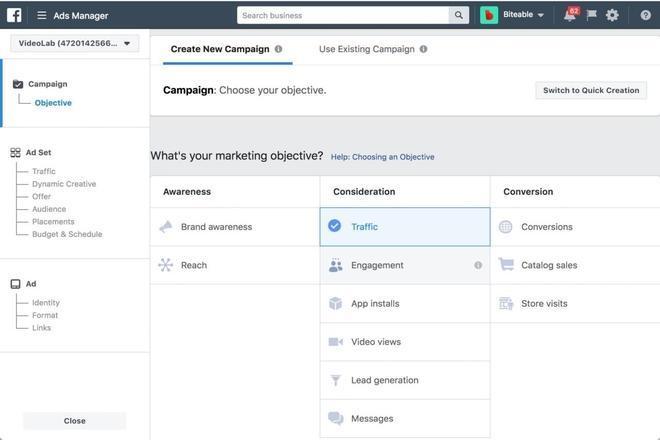The height and width of the screenshot is (440, 660).
Task: Click the Search business input field
Action: (x=343, y=15)
